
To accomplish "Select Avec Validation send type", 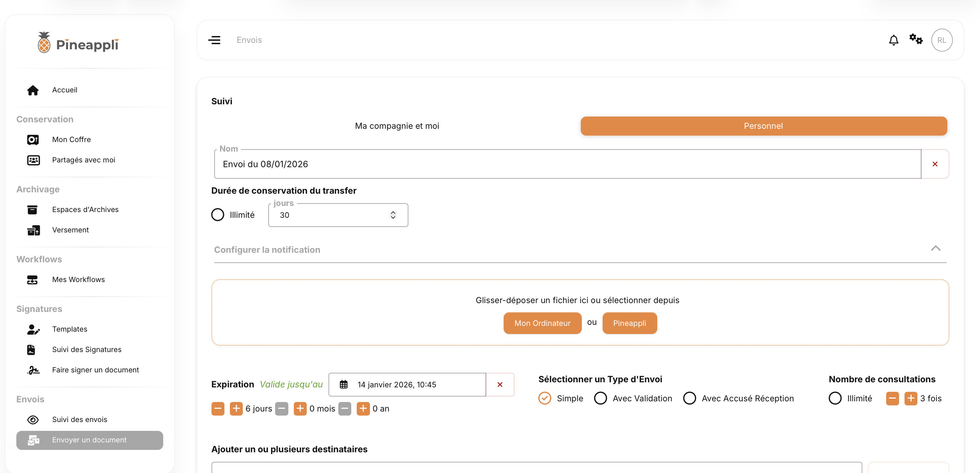I will point(600,398).
